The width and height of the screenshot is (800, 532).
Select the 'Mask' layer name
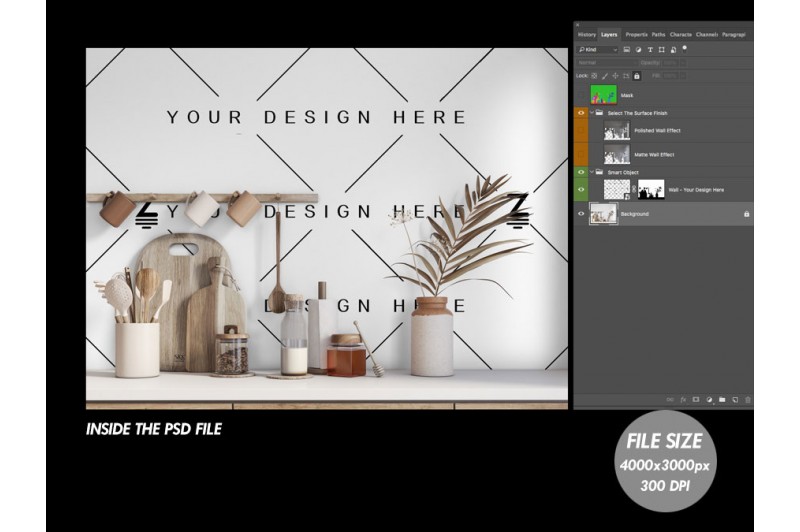click(627, 95)
